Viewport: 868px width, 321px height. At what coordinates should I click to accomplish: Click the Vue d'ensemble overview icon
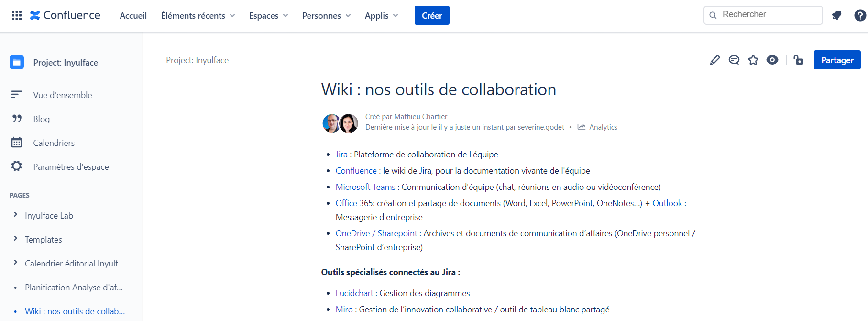[x=17, y=95]
